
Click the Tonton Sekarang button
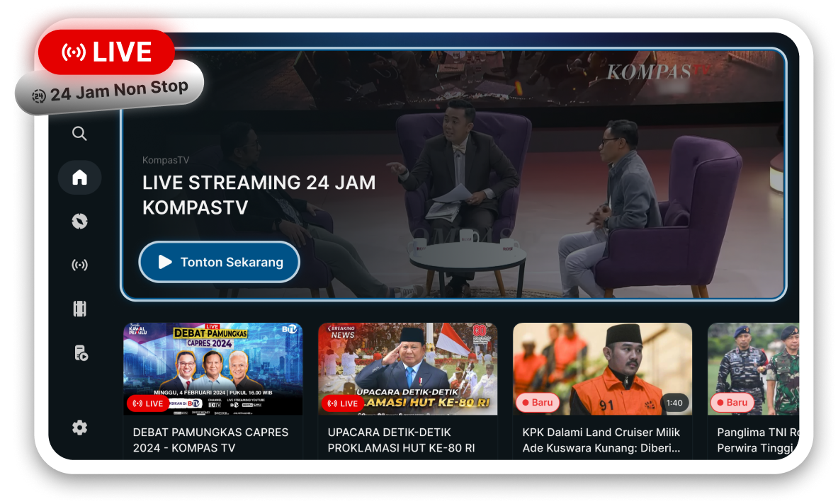[219, 262]
